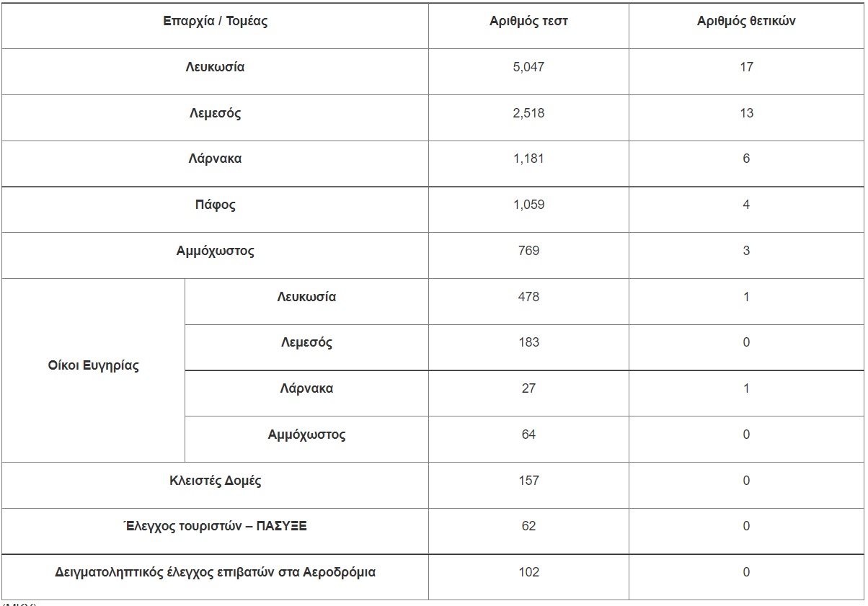Click the 17 positives cell for Λευκωσία
The width and height of the screenshot is (868, 606).
tap(746, 67)
